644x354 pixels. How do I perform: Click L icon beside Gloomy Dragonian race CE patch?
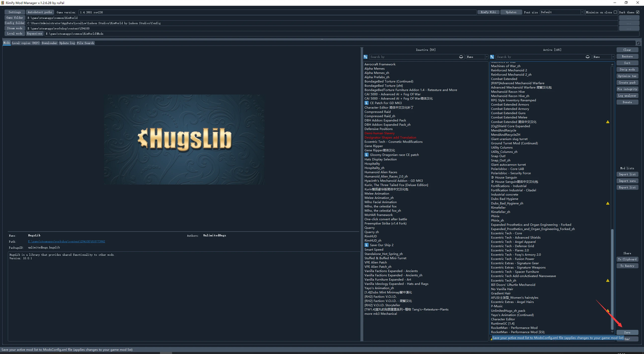pos(366,155)
